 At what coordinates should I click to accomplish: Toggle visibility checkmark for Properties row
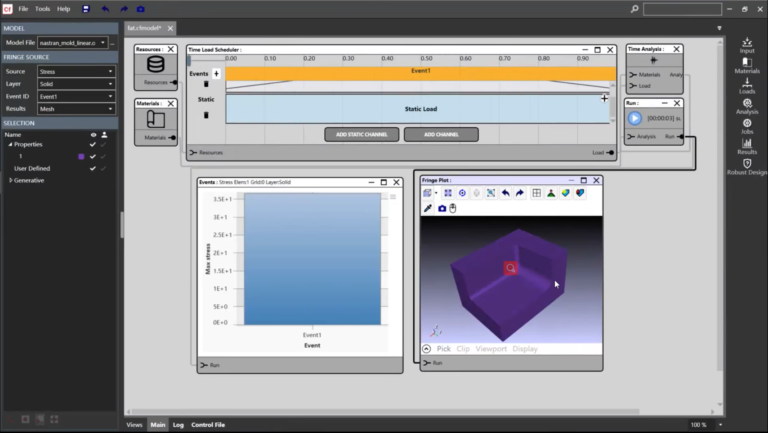93,144
